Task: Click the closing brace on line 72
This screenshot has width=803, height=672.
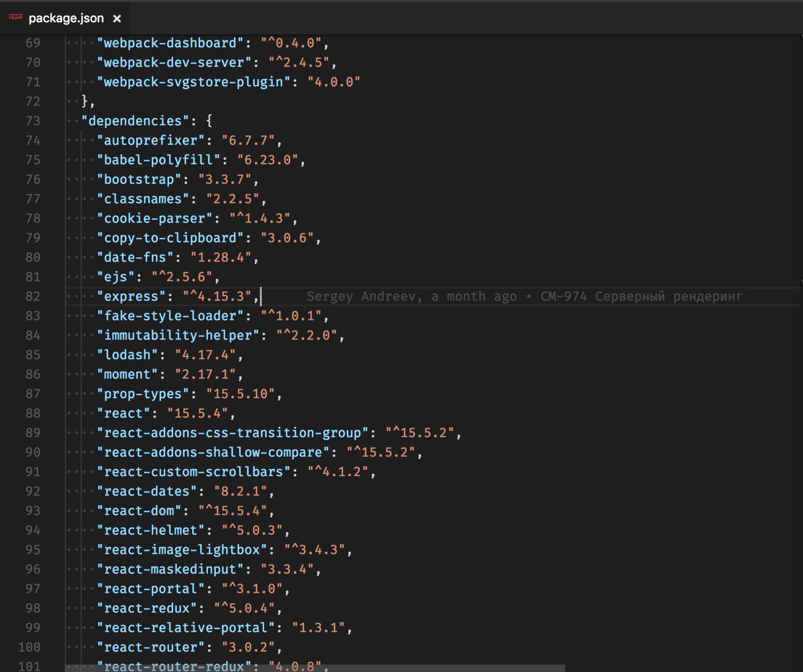Action: point(85,102)
